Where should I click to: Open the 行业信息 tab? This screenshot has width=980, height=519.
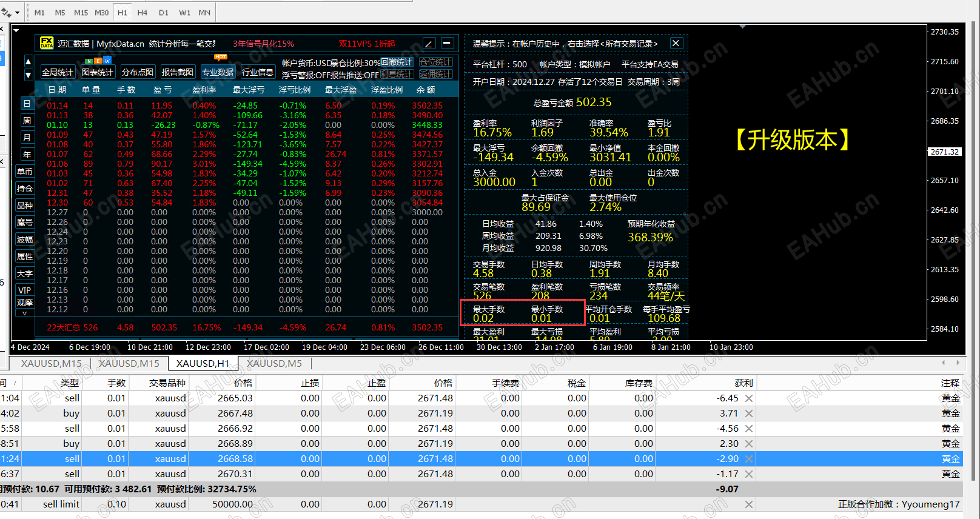click(258, 72)
